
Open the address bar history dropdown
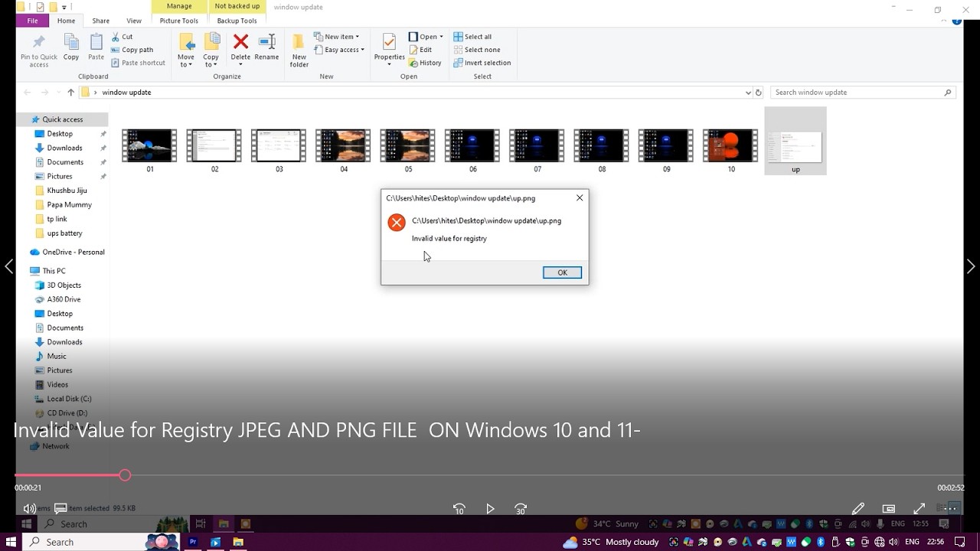click(x=748, y=92)
